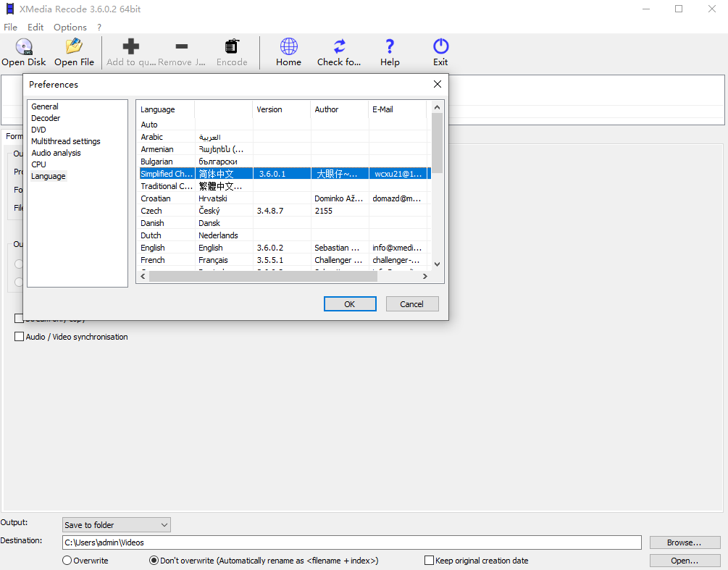Open Help question mark icon
728x570 pixels.
(x=390, y=47)
